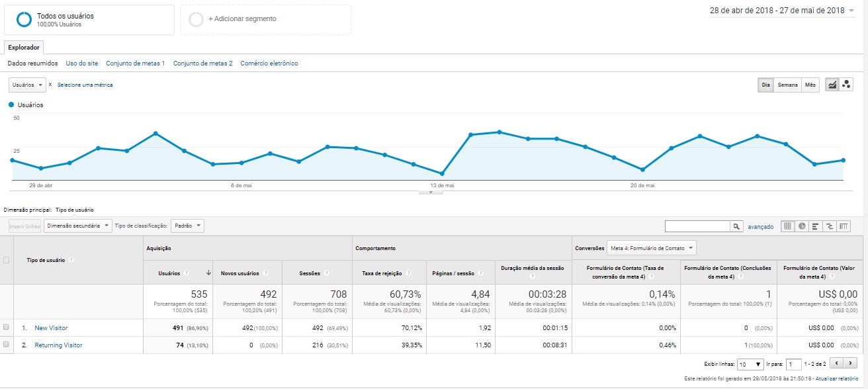
Task: Check the New Visitor row checkbox
Action: point(7,327)
